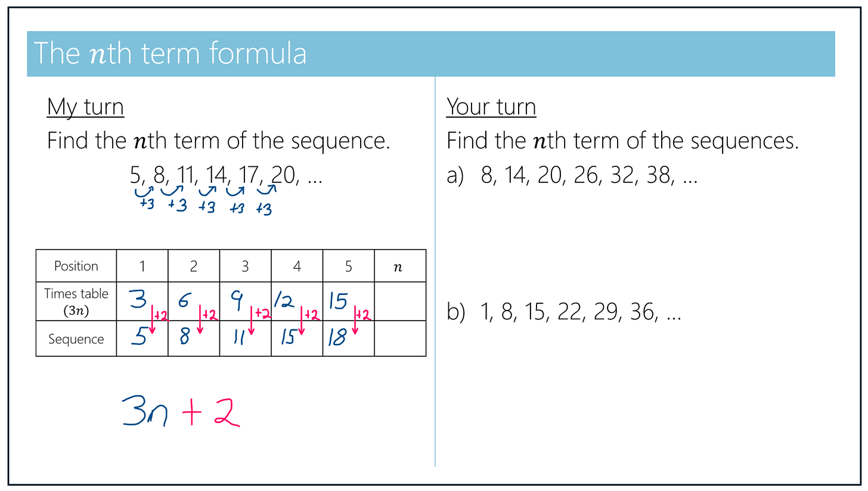Viewport: 868px width, 491px height.
Task: Click handwritten 15 in Times table row
Action: coord(338,302)
